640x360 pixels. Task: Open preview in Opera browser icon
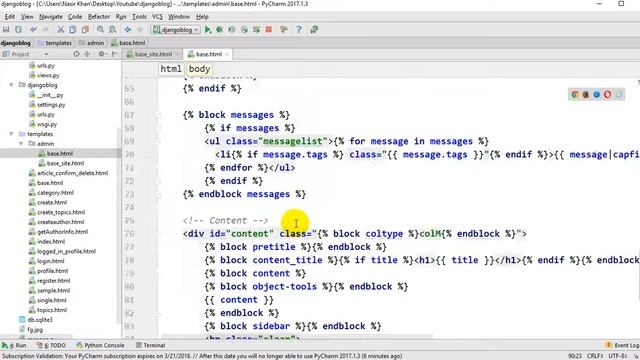click(x=608, y=95)
